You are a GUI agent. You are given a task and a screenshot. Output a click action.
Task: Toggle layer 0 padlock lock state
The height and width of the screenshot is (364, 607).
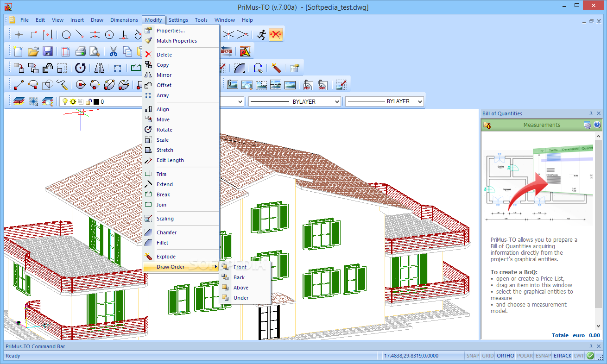click(88, 101)
